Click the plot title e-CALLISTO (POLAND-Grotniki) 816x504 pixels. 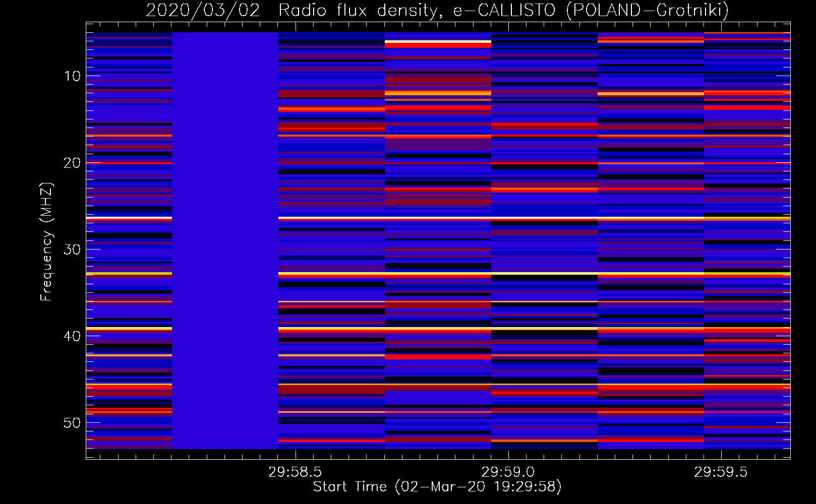[x=591, y=10]
